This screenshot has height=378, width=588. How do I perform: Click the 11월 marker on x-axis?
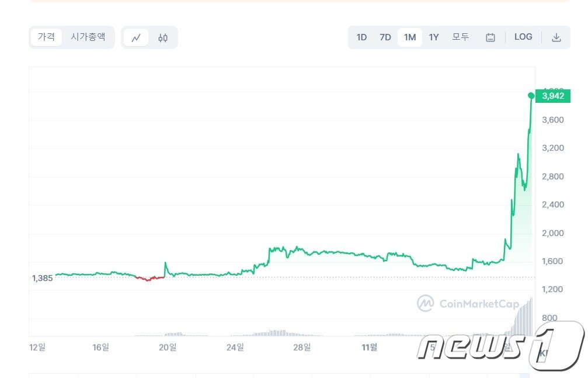[x=369, y=347]
